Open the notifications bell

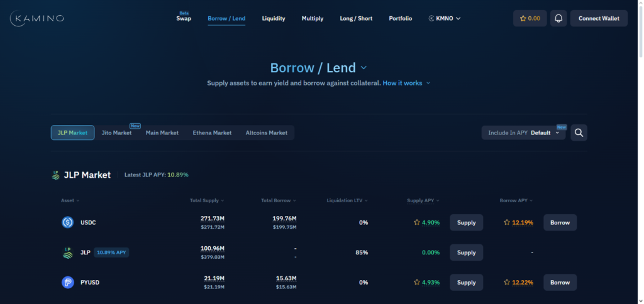(558, 18)
